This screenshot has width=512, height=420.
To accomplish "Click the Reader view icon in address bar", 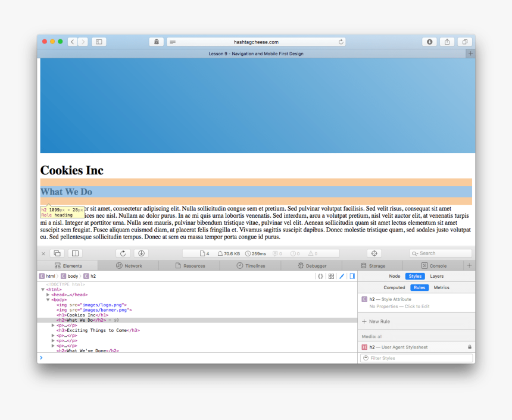I will [172, 42].
